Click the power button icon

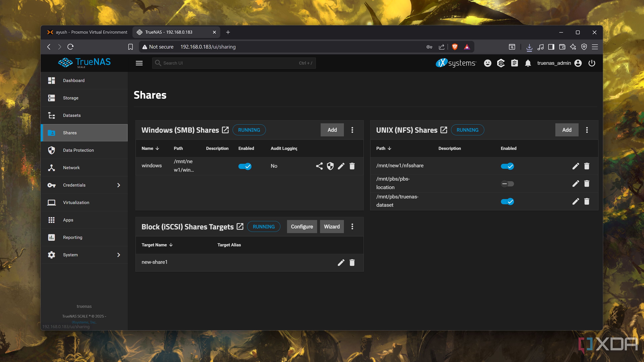tap(592, 63)
